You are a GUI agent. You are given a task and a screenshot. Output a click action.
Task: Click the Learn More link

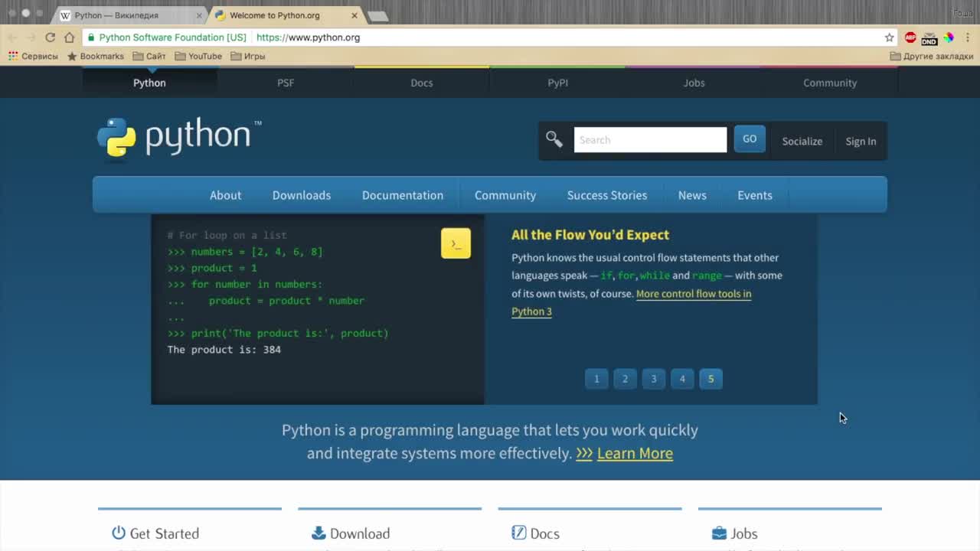click(635, 453)
